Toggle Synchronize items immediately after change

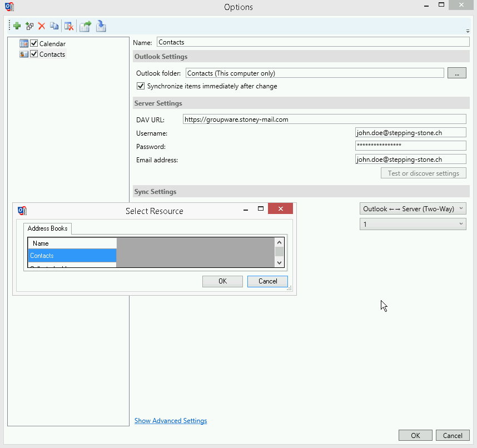141,86
